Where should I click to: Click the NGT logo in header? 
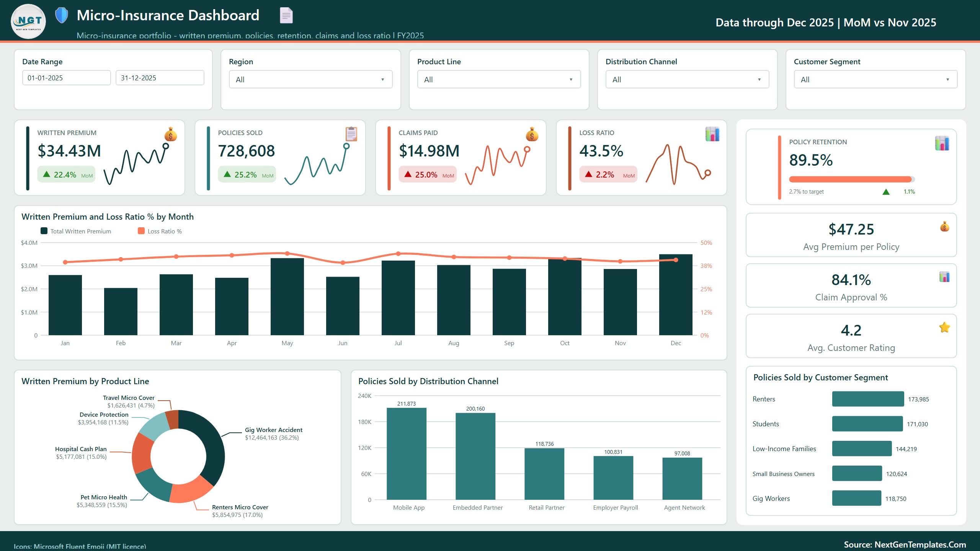point(28,22)
